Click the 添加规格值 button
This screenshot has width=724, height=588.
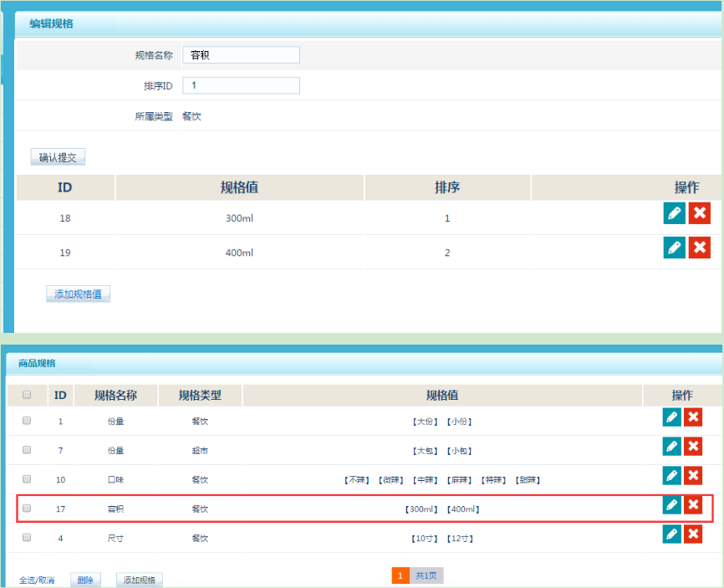click(x=78, y=294)
